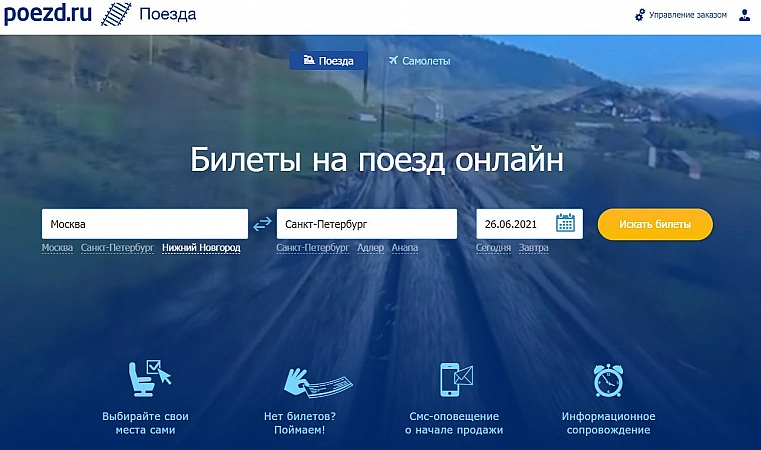Pick Адлер as destination suggestion

click(370, 248)
